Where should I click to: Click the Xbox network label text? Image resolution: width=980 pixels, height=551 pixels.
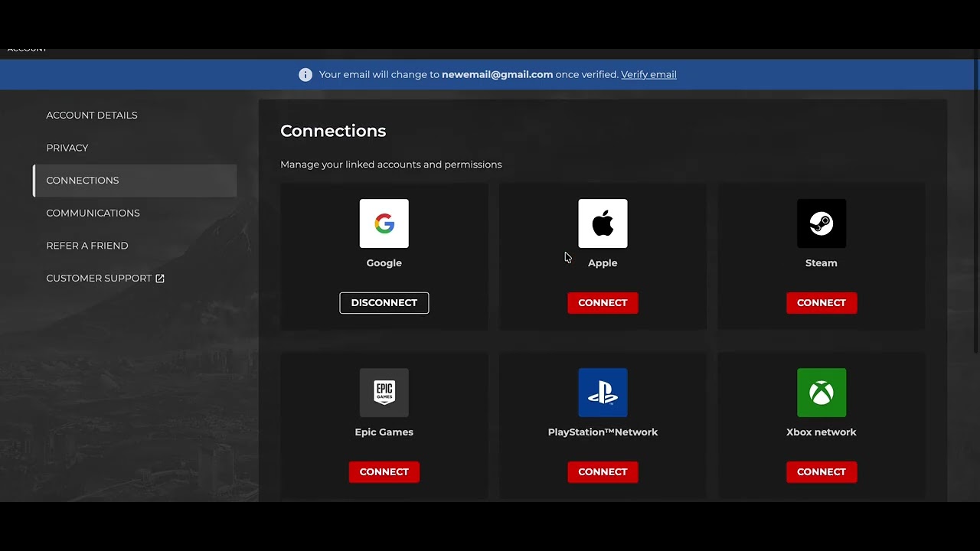coord(822,432)
